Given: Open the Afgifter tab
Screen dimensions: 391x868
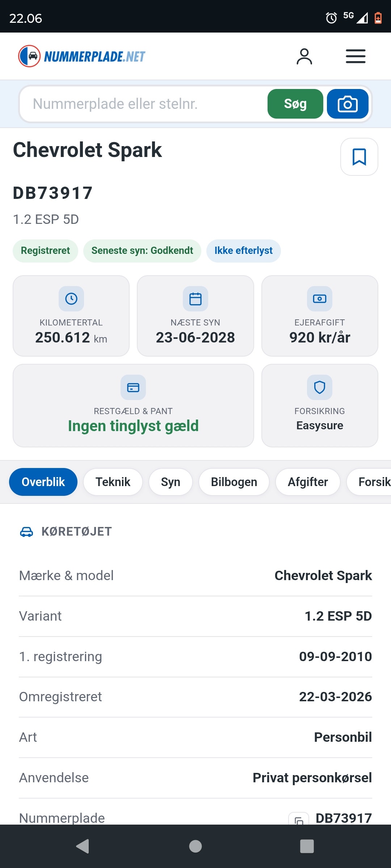Looking at the screenshot, I should click(308, 482).
